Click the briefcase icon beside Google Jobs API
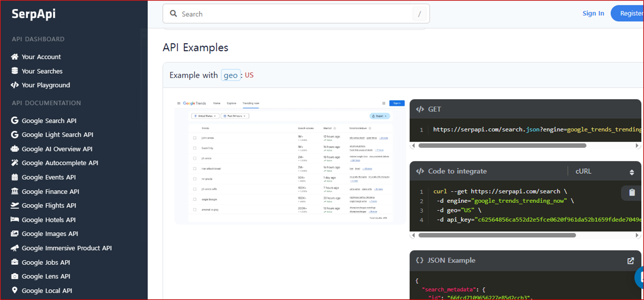The image size is (644, 300). click(14, 262)
